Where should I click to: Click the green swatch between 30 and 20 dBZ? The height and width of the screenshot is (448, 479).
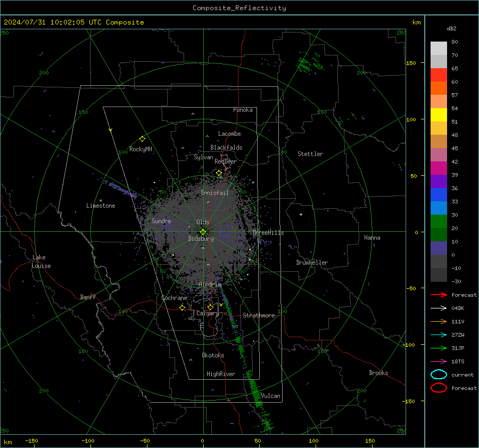(439, 221)
